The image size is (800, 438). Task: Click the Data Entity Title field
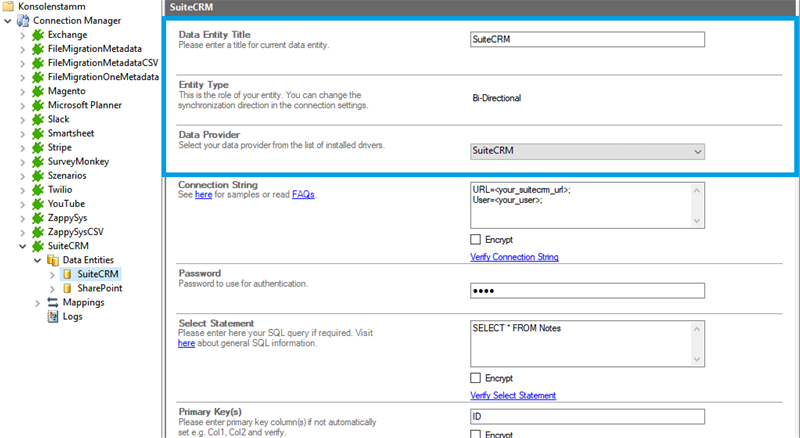[x=587, y=40]
